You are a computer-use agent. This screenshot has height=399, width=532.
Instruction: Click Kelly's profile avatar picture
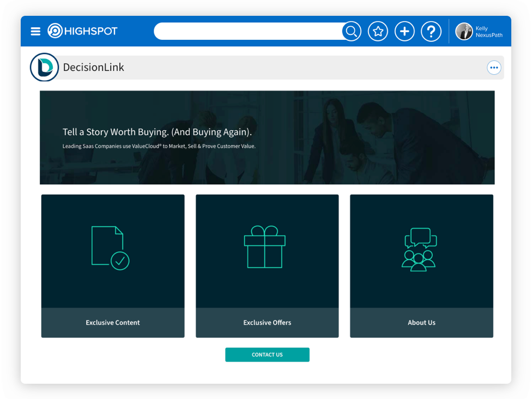point(464,32)
